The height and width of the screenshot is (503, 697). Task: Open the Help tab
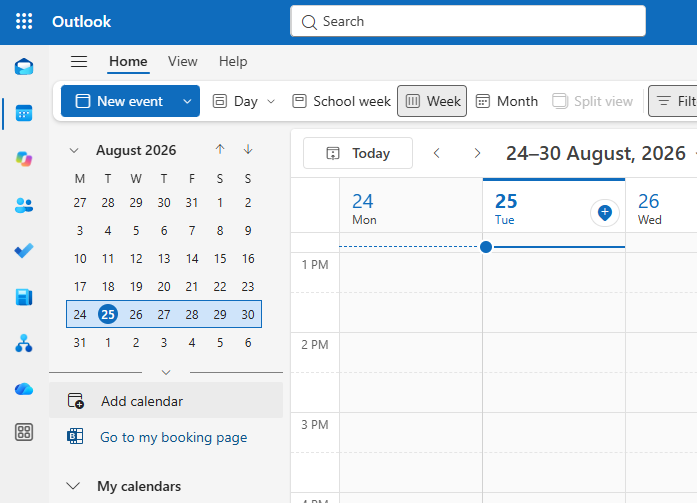pos(233,61)
